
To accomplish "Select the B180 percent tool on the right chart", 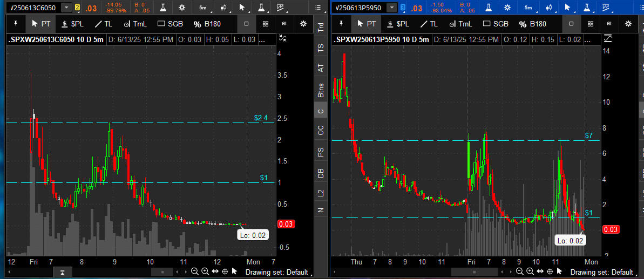I will [x=532, y=24].
